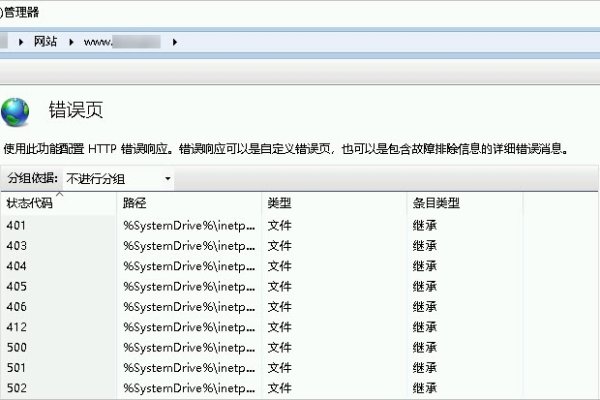
Task: Click the 继承 entry type in the 502 row
Action: (425, 388)
